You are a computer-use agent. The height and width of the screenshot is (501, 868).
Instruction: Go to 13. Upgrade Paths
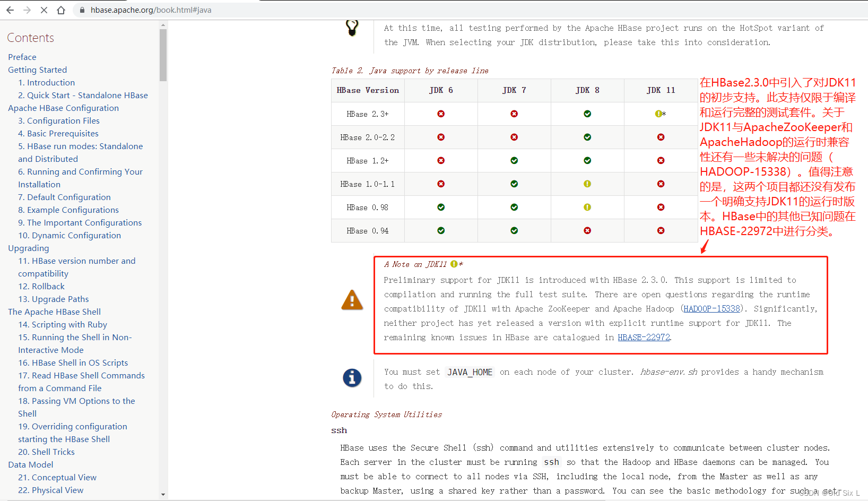click(54, 299)
